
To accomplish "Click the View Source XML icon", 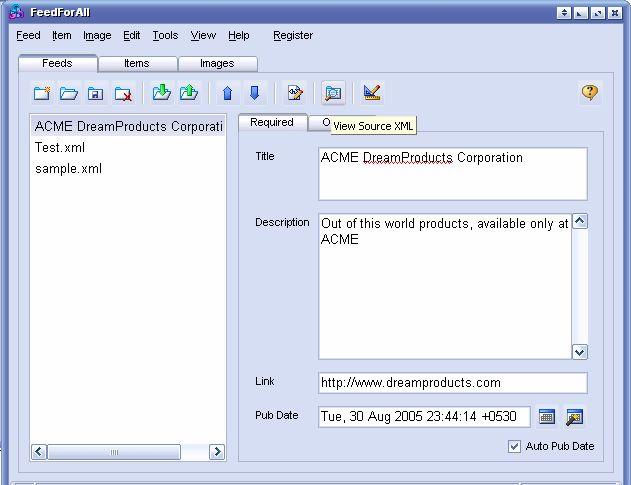I will point(333,93).
